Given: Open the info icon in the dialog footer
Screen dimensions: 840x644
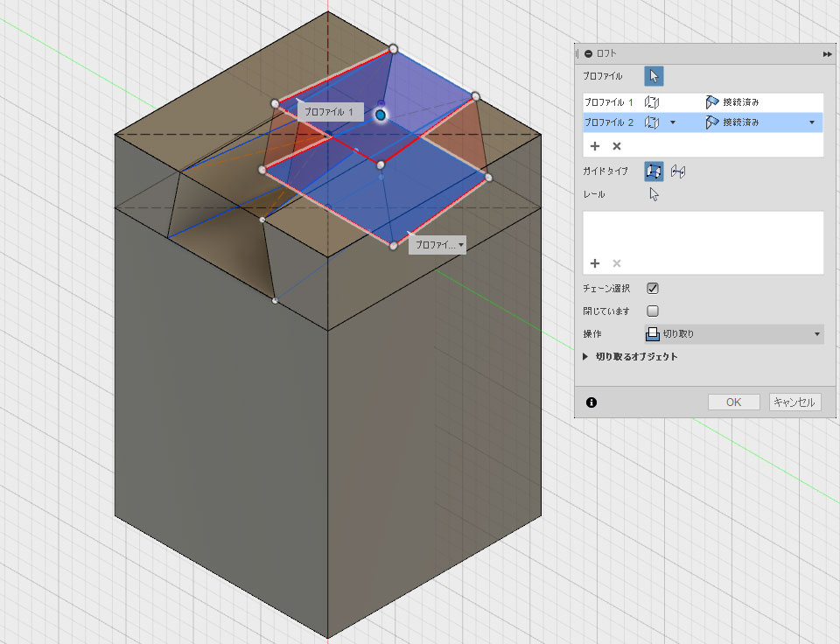Looking at the screenshot, I should [x=591, y=402].
